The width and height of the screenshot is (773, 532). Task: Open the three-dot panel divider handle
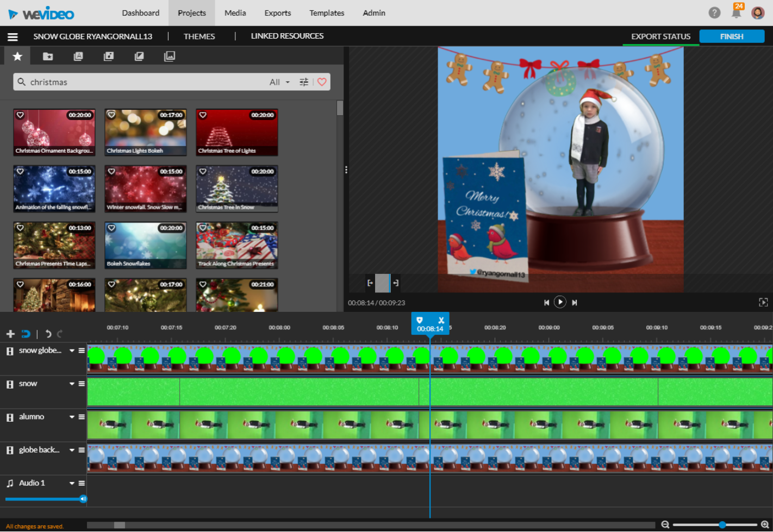[346, 170]
